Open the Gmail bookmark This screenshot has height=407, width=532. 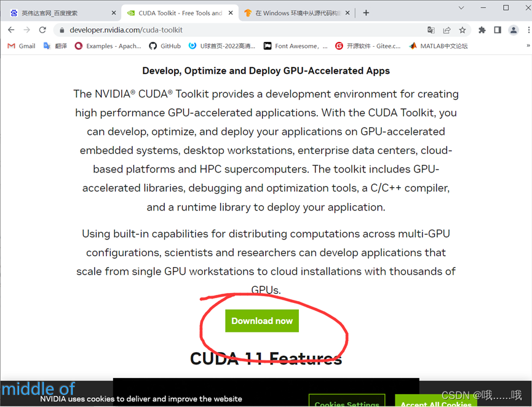point(22,46)
